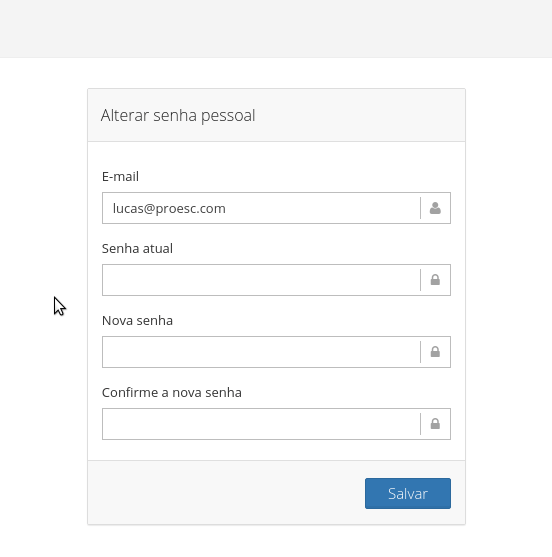Click the gray top header bar
The height and width of the screenshot is (557, 552).
(276, 29)
